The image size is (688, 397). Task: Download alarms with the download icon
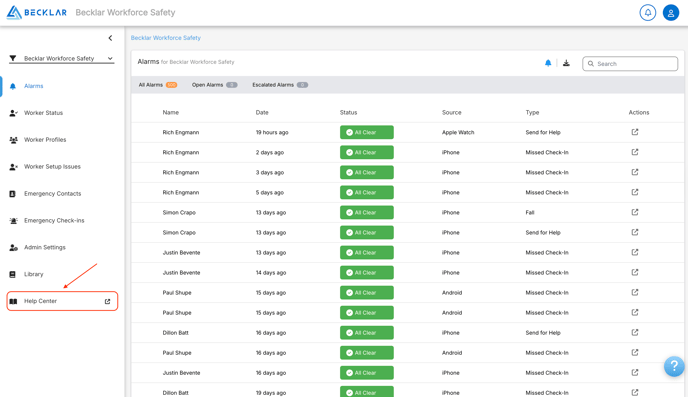(x=566, y=63)
